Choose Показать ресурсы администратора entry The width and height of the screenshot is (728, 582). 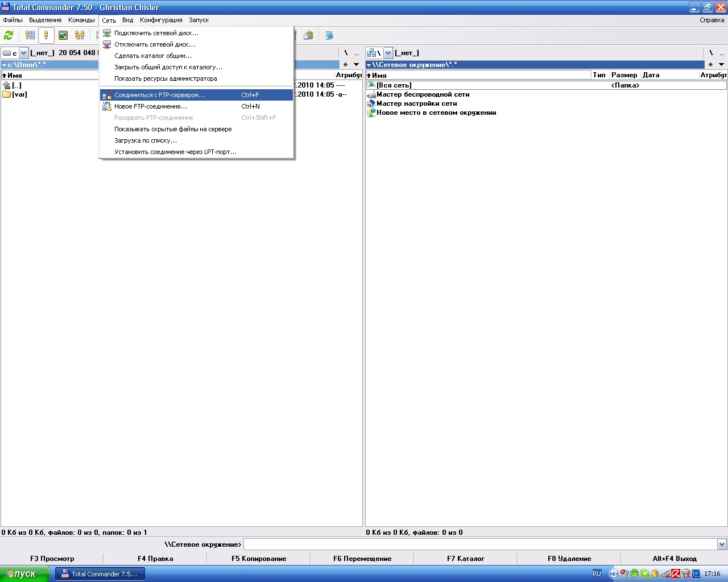tap(197, 78)
